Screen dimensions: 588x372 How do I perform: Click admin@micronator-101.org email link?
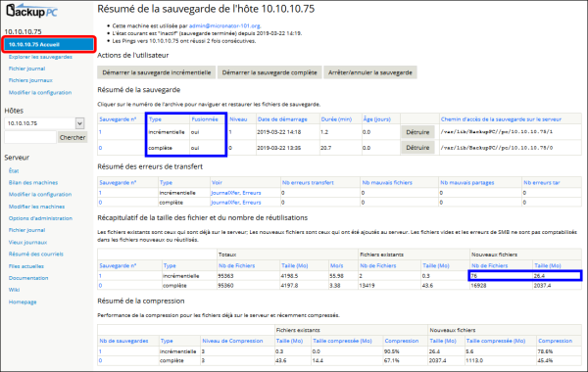pos(224,25)
